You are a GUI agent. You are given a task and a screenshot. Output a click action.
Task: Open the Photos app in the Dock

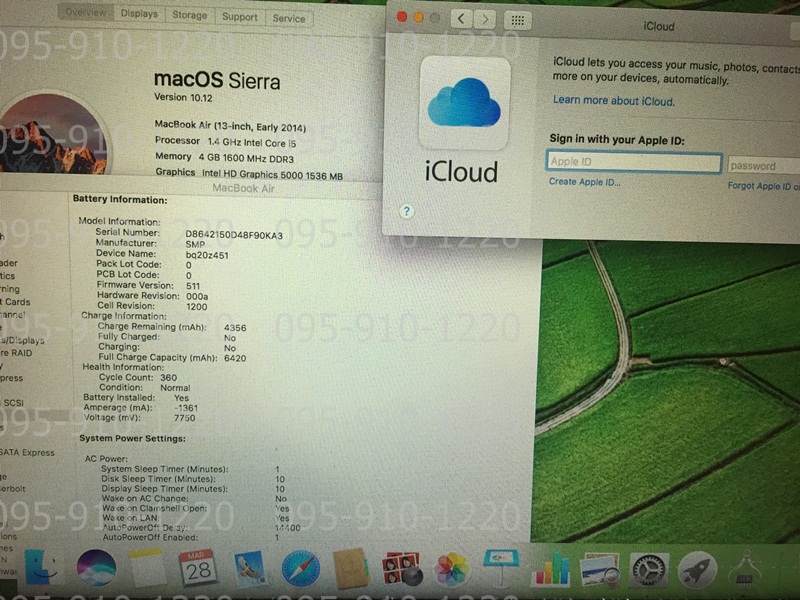451,568
